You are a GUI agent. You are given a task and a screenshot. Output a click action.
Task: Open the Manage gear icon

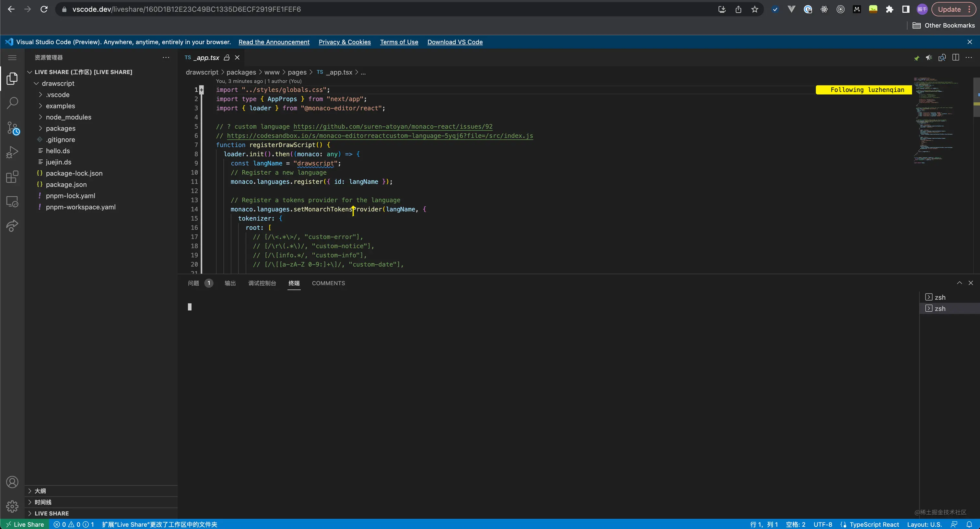(x=12, y=506)
